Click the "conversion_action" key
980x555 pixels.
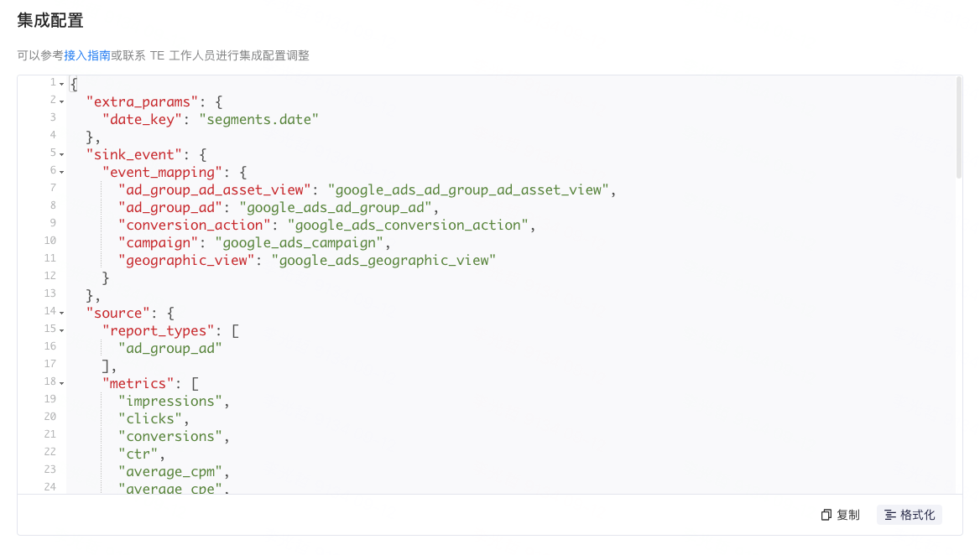[x=195, y=225]
